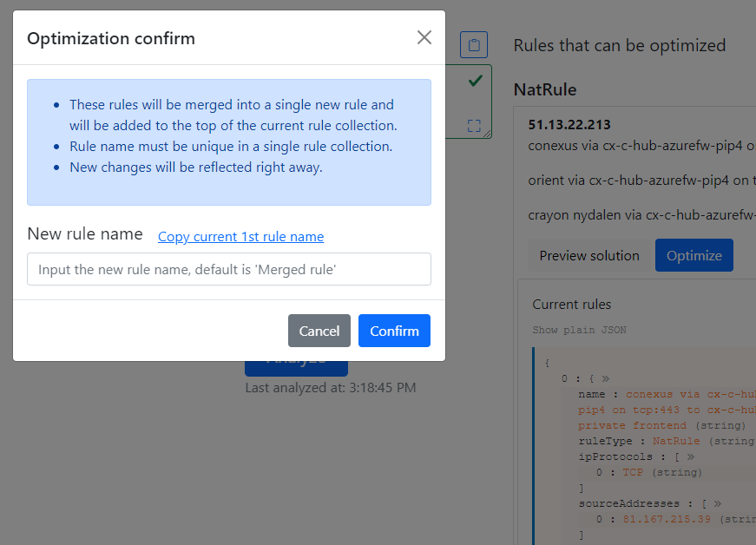Dismiss the dialog with the X icon
This screenshot has height=545, width=756.
[x=424, y=37]
